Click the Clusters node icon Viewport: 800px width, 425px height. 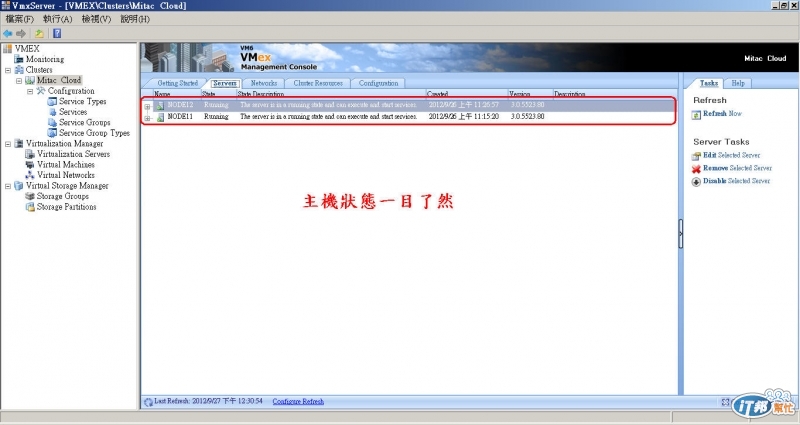pos(19,70)
